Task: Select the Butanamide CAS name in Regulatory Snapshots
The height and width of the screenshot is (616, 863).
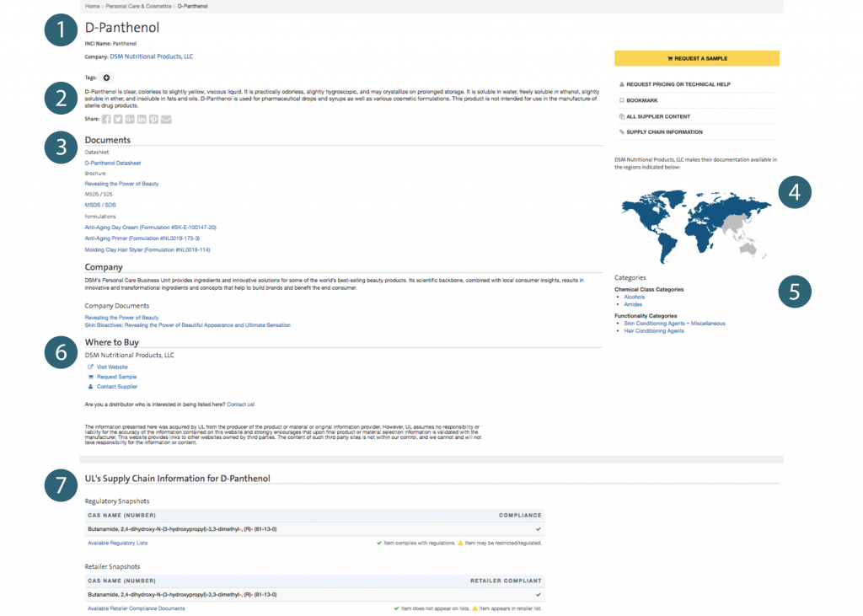Action: (182, 529)
